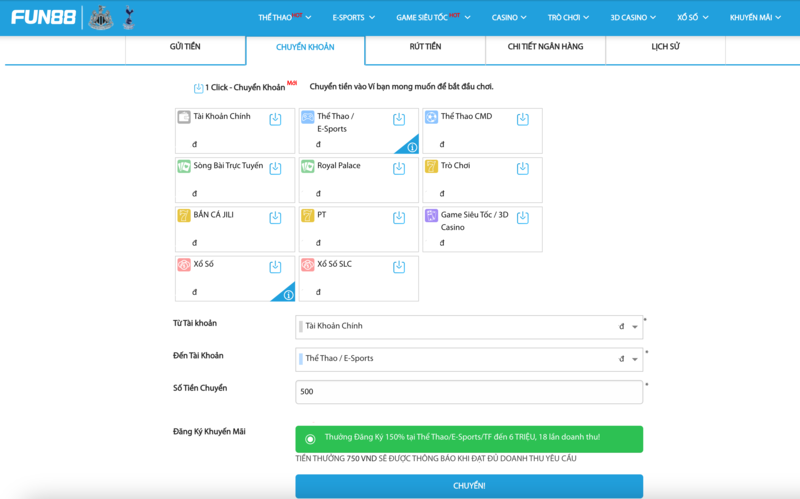Click the transfer icon in Trò Chơi wallet
Viewport: 800px width, 499px height.
point(522,168)
